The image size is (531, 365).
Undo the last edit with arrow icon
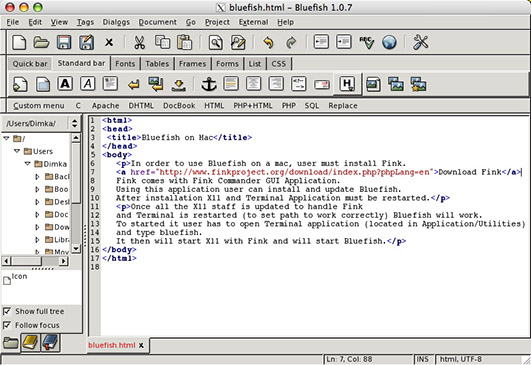click(268, 43)
